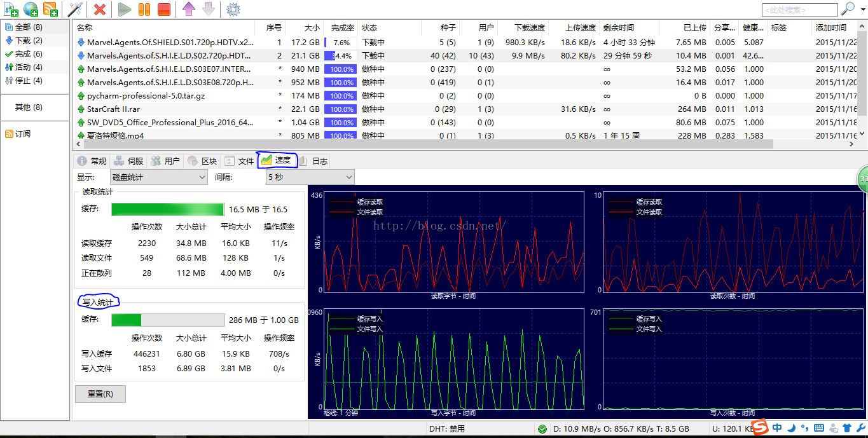
Task: Click the 34.4% progress bar
Action: click(x=340, y=56)
